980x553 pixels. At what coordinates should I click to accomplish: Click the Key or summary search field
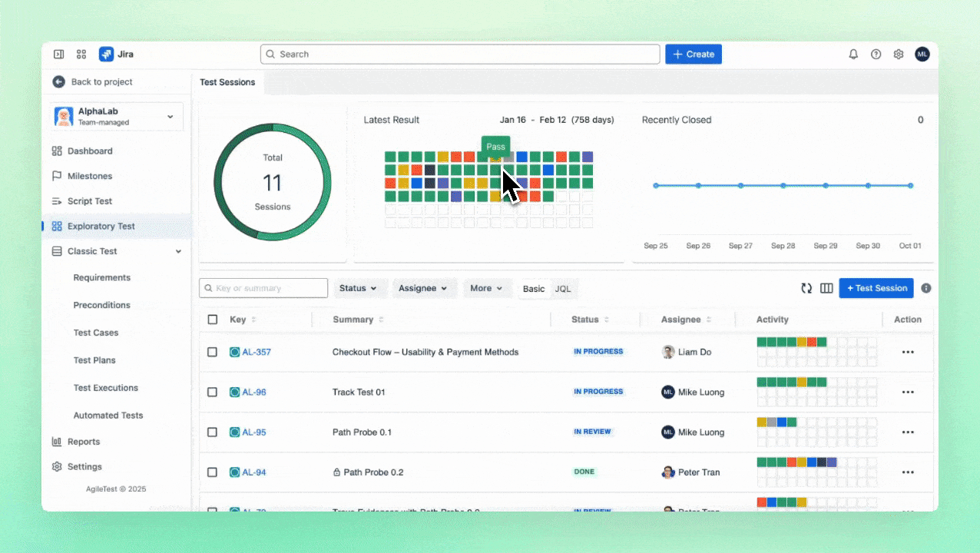pos(263,288)
